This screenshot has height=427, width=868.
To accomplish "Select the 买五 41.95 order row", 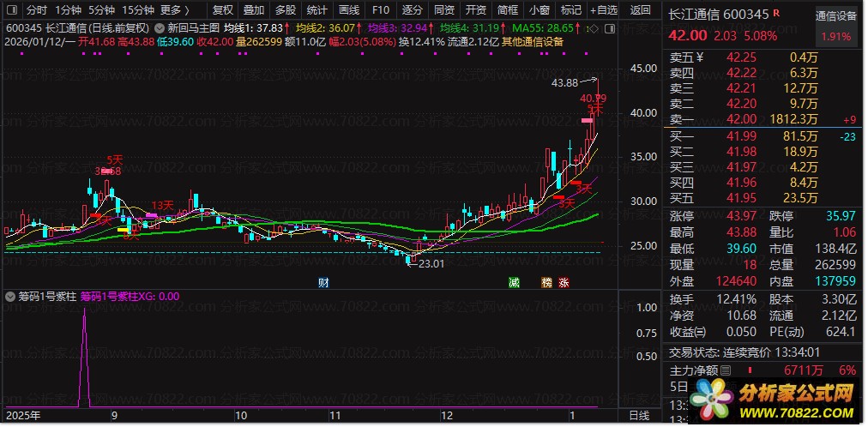I will [x=763, y=197].
